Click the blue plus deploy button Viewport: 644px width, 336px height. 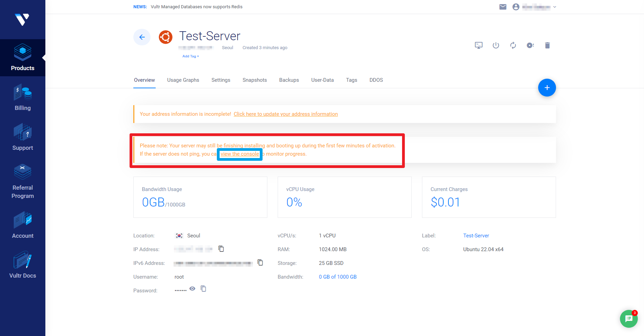pyautogui.click(x=547, y=88)
